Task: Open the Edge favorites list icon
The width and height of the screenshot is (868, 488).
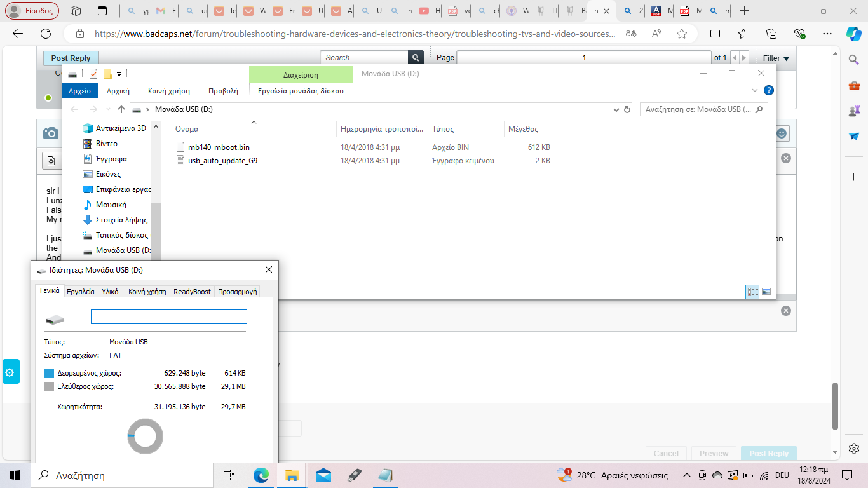Action: pyautogui.click(x=743, y=34)
